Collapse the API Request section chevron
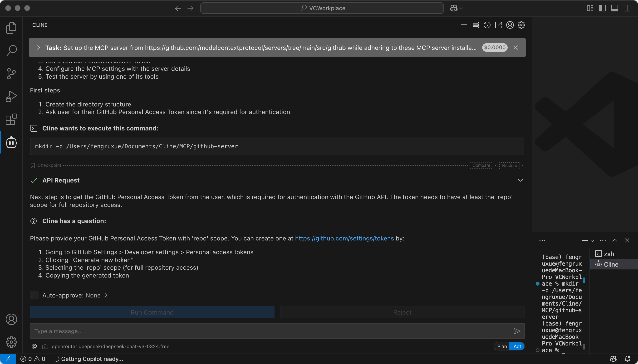638x364 pixels. tap(520, 180)
